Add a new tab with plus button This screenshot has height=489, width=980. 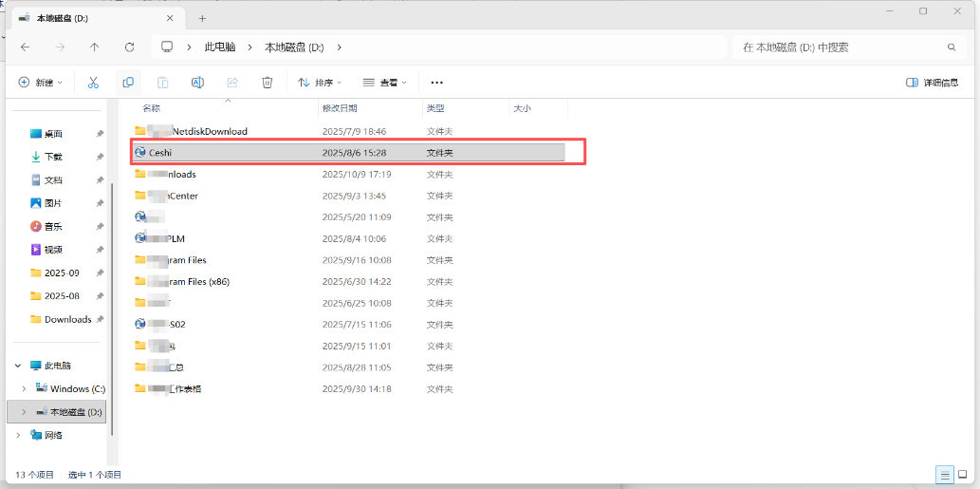(x=202, y=19)
